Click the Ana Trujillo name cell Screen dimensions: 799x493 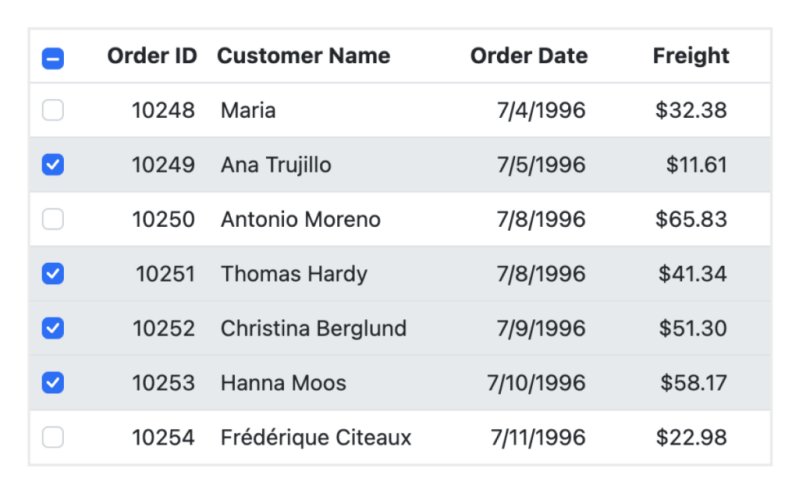(276, 165)
